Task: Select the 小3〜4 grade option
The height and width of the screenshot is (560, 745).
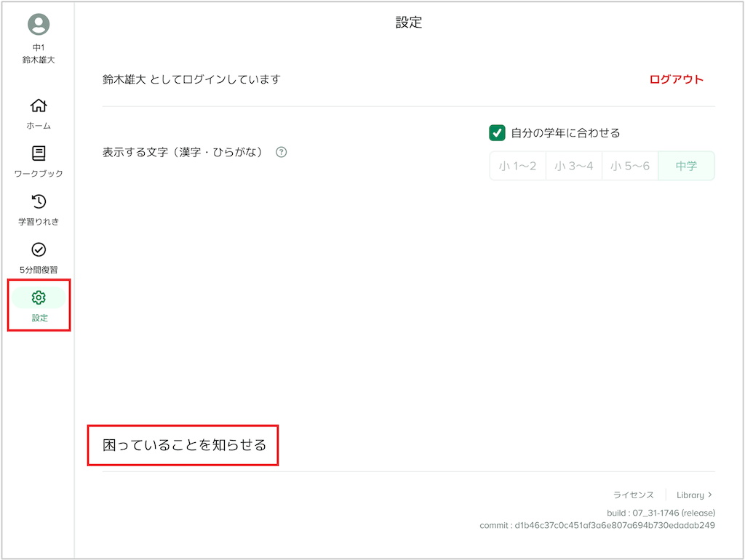Action: [573, 166]
